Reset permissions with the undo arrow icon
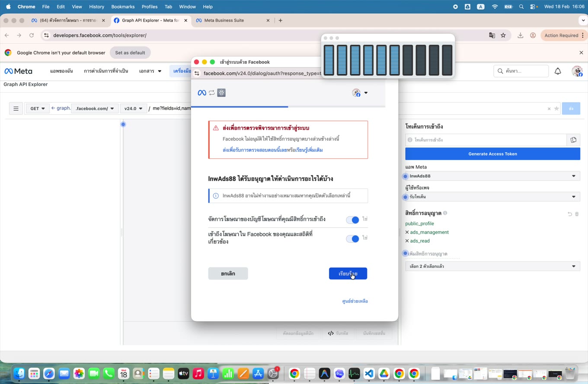The image size is (588, 384). tap(569, 214)
